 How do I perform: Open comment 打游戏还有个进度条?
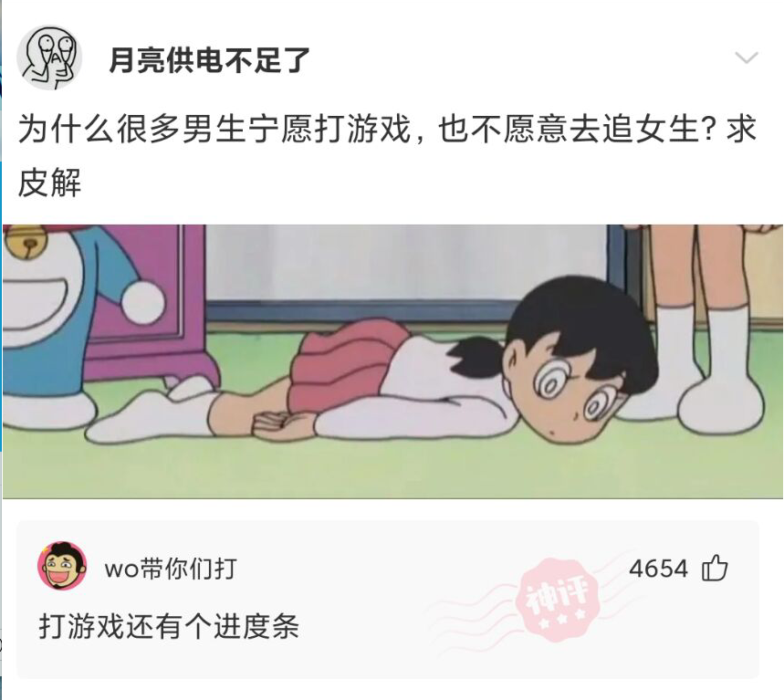click(x=169, y=626)
